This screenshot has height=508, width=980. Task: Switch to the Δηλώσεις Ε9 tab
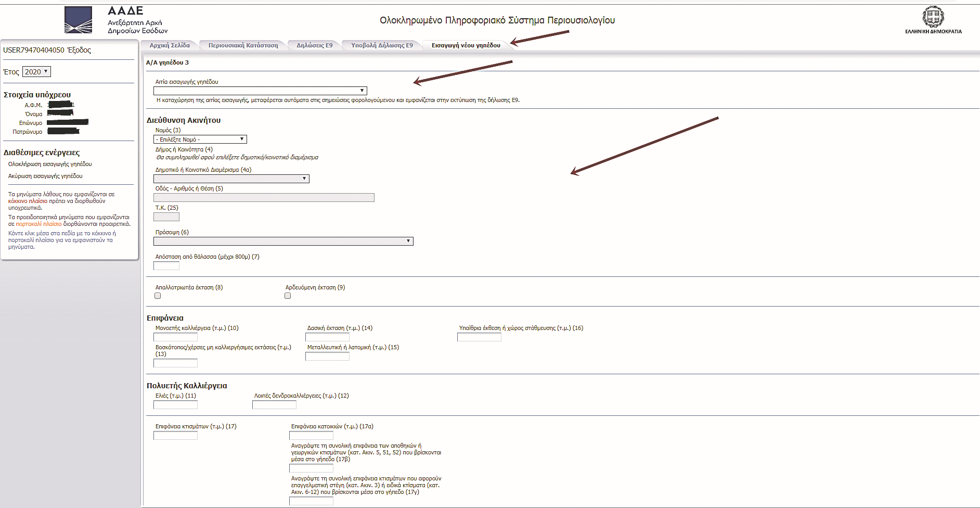314,45
